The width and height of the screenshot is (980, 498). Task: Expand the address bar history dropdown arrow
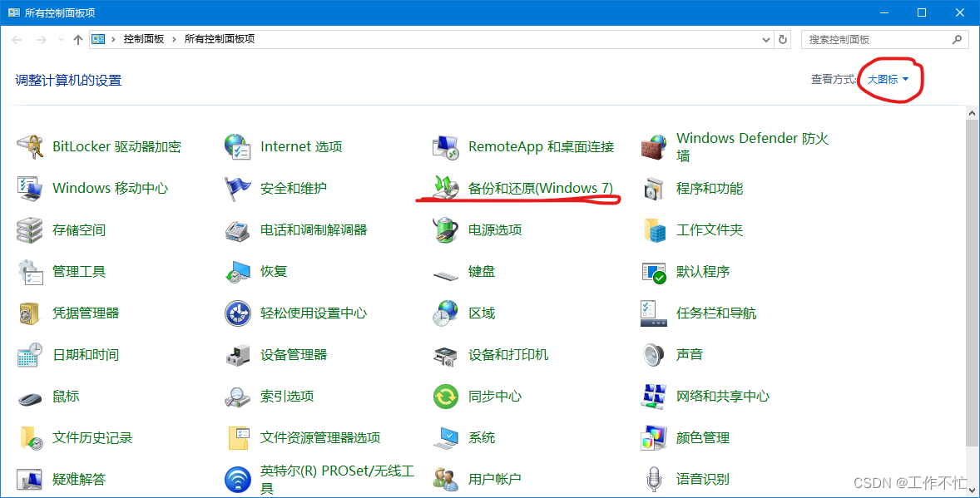point(766,39)
